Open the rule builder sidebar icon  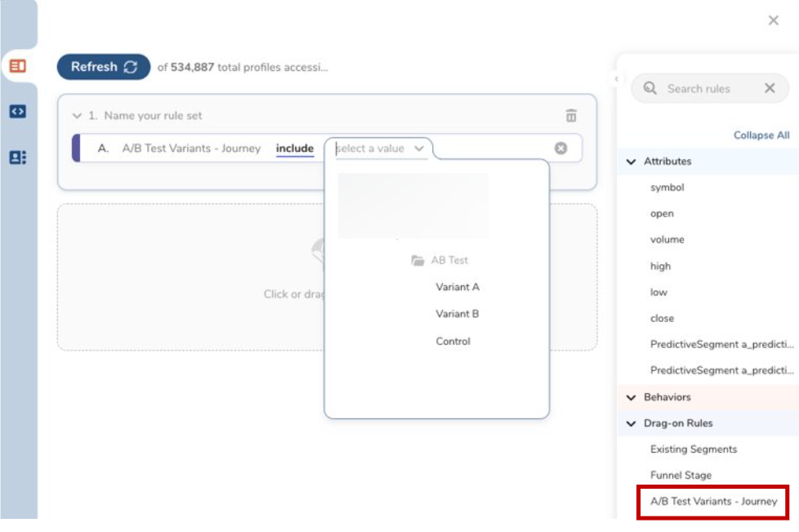click(17, 66)
